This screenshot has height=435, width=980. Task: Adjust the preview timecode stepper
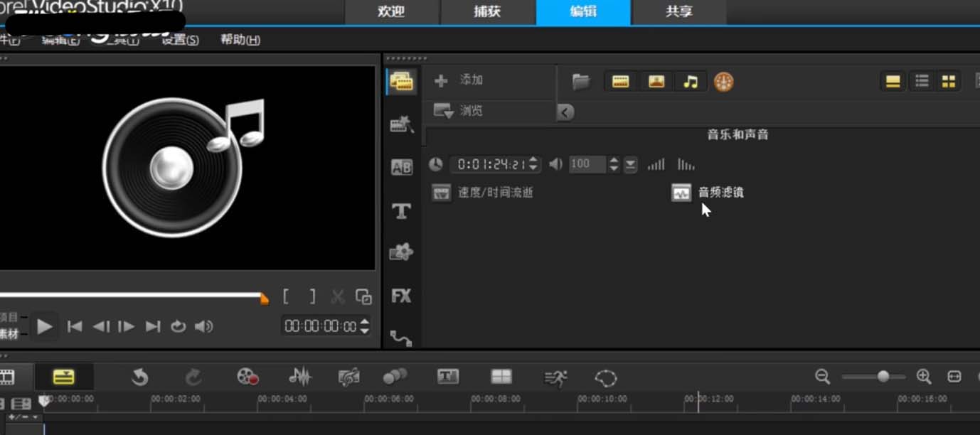tap(364, 326)
